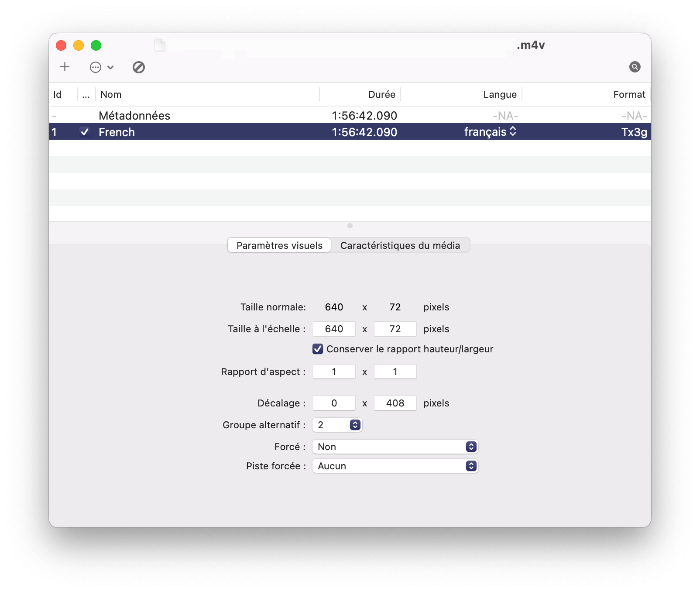Click the split view divider handle dot
Screen dimensions: 700x592
pyautogui.click(x=350, y=226)
